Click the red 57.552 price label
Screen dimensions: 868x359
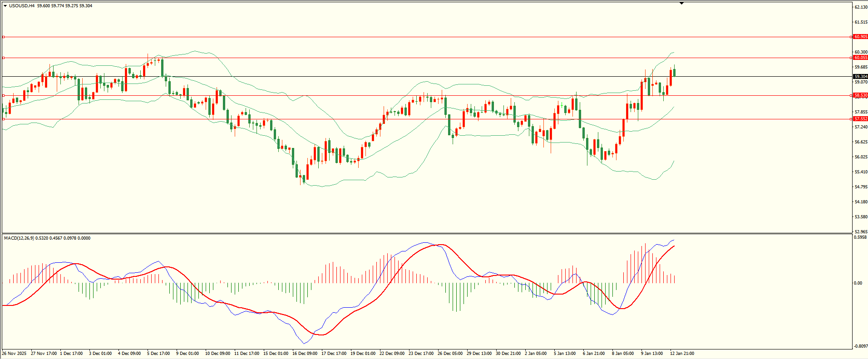click(x=860, y=119)
